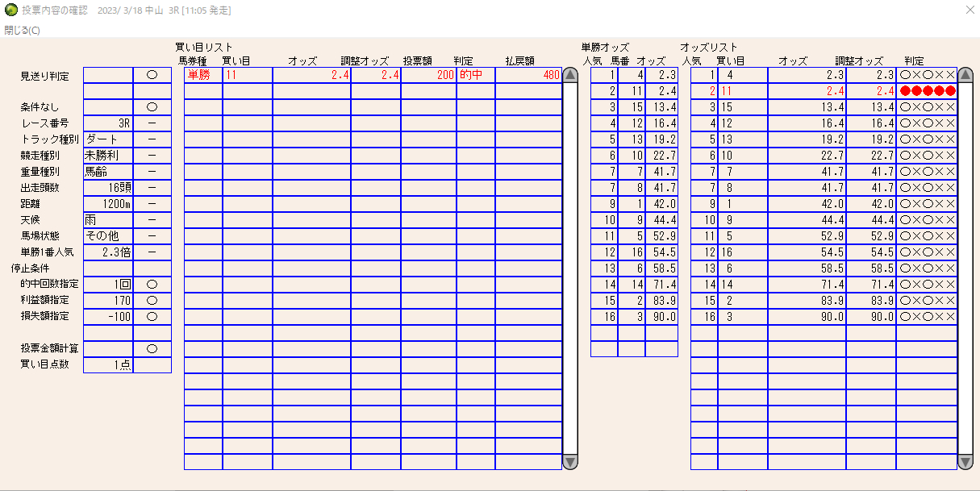Click the 的中 判定 cell
980x491 pixels.
476,75
